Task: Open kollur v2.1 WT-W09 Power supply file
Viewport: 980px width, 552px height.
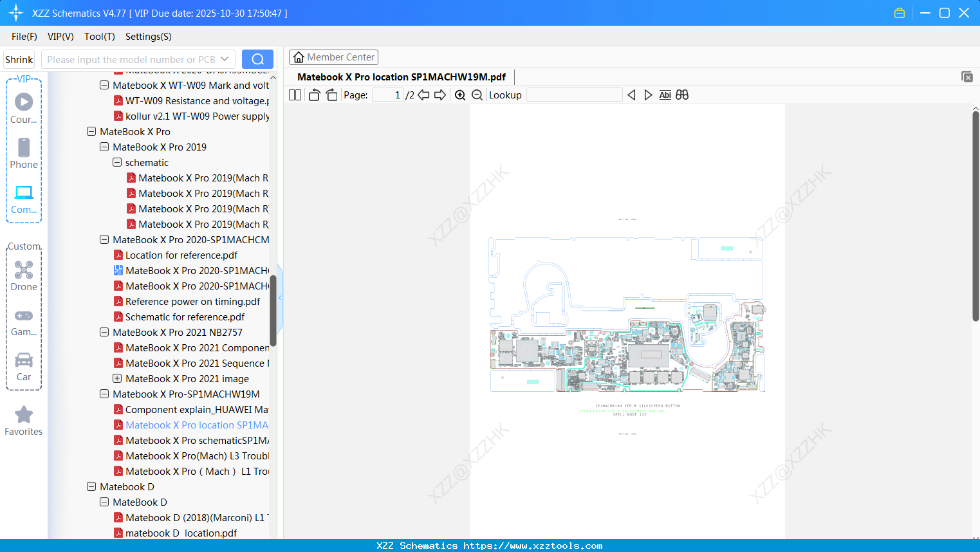Action: click(x=191, y=116)
